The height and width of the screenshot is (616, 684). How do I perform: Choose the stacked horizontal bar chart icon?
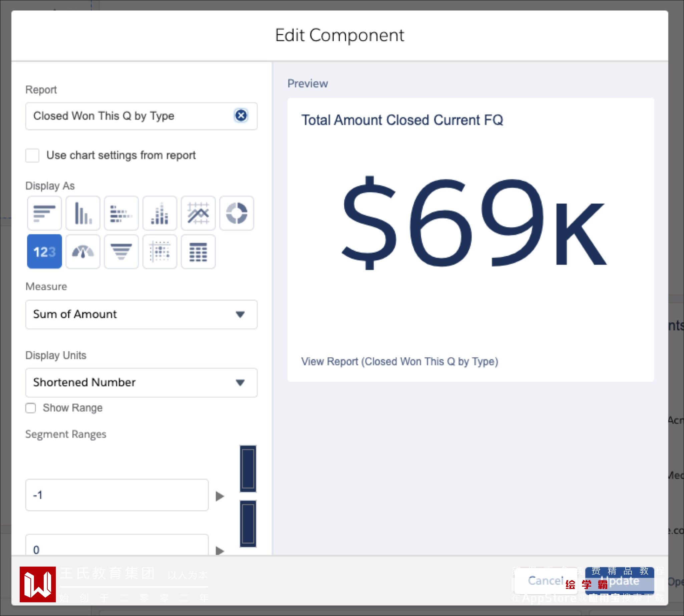tap(121, 213)
